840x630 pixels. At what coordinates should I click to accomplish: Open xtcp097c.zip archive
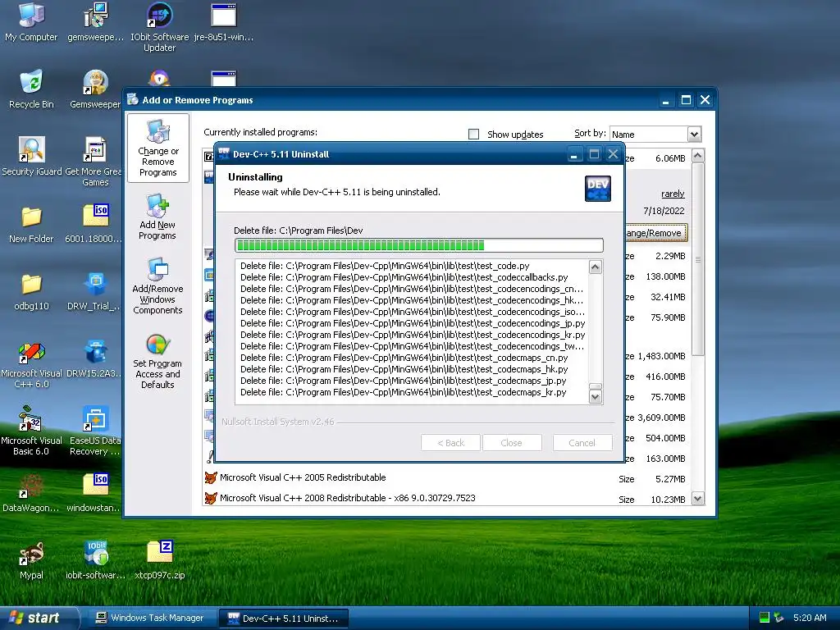160,560
